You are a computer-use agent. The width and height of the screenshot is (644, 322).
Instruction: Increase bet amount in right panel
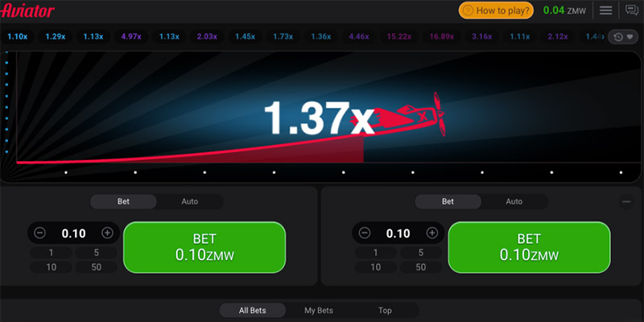point(432,233)
